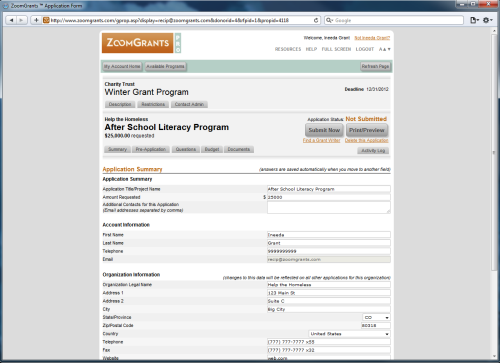Click the Additional Contacts text area
The image size is (500, 363).
click(329, 207)
